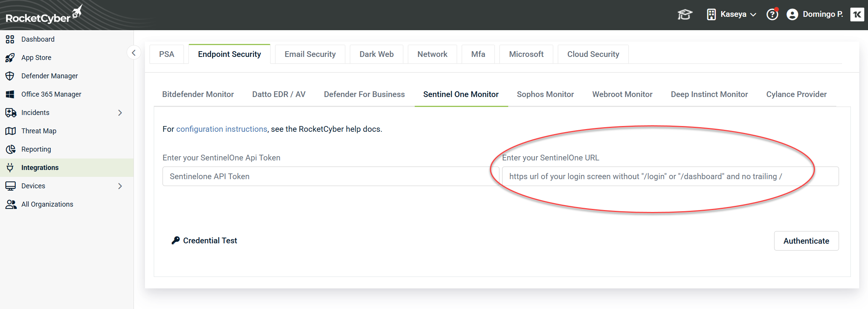Select the Sophos Monitor tab
The width and height of the screenshot is (868, 309).
tap(545, 94)
